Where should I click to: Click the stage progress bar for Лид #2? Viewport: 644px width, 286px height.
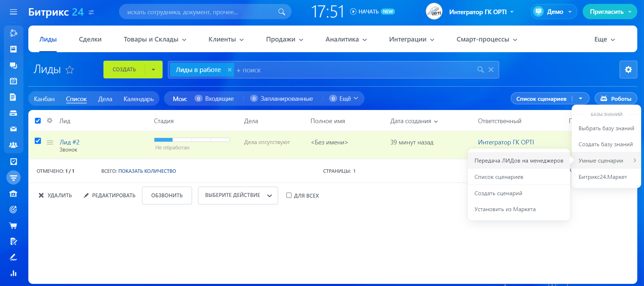(x=192, y=140)
